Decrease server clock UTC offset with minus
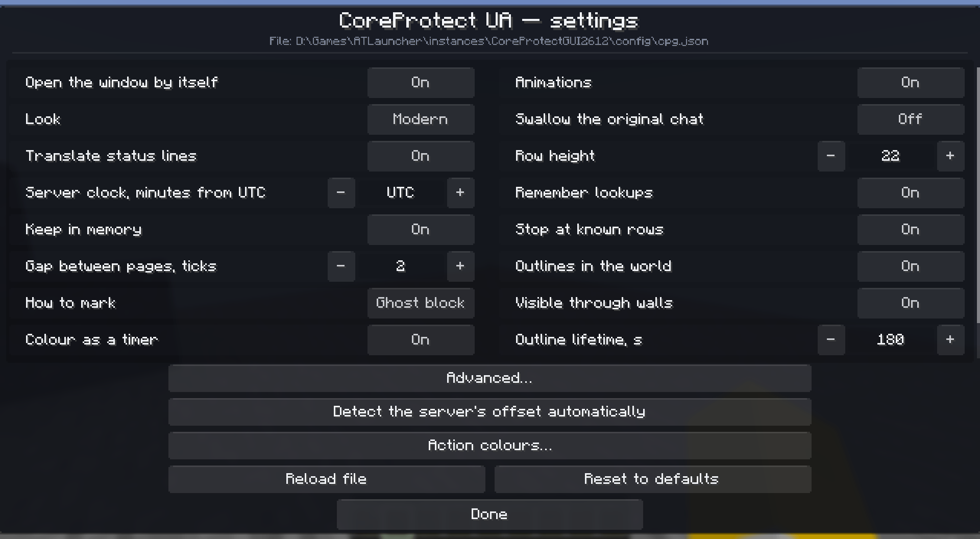The image size is (980, 539). pyautogui.click(x=341, y=193)
